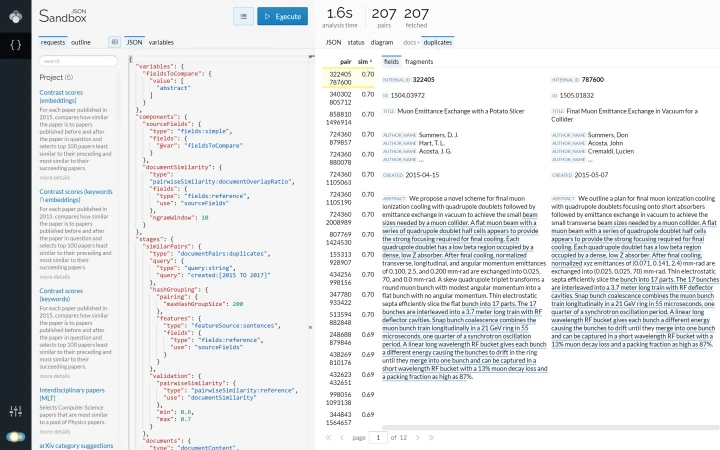Switch to the outline tab
Screen dimensions: 720x450
(81, 42)
